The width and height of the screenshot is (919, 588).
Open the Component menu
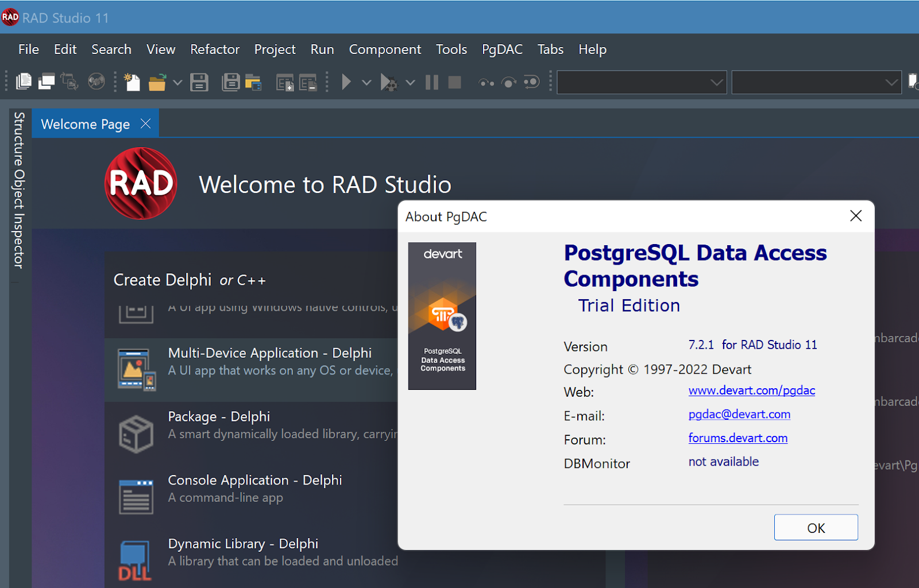click(x=385, y=49)
